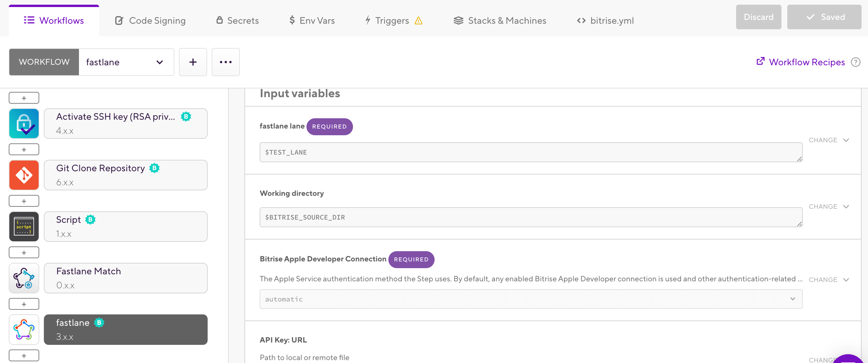868x363 pixels.
Task: Add a step below the fastlane step
Action: [x=24, y=356]
